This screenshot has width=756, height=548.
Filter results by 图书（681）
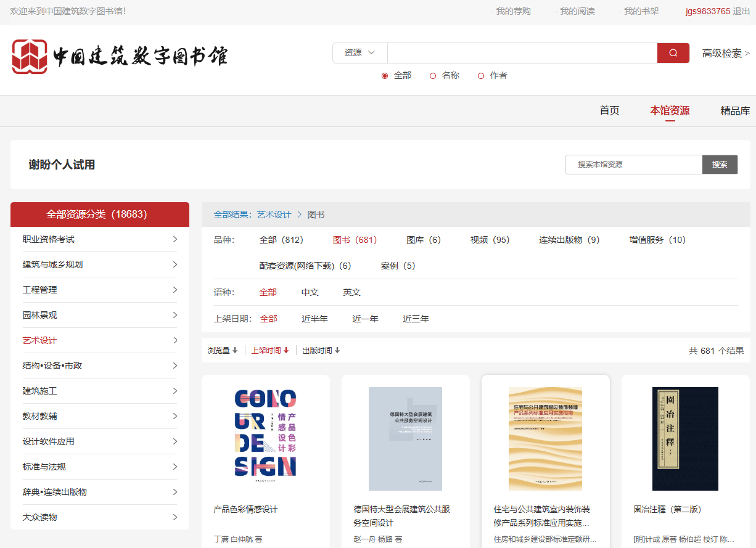pyautogui.click(x=355, y=240)
